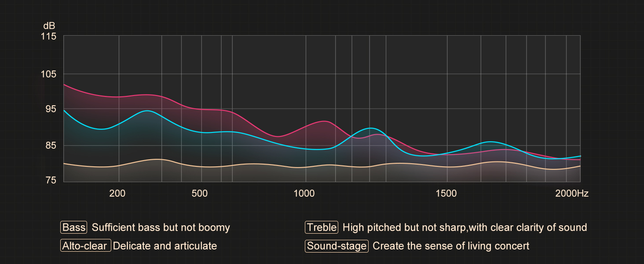Select the Alto-clear label tag

(85, 246)
